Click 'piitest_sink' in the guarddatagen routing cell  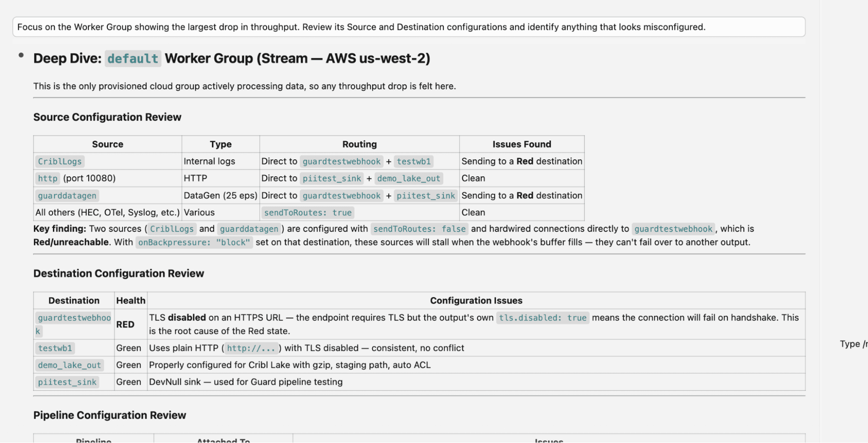click(x=426, y=196)
